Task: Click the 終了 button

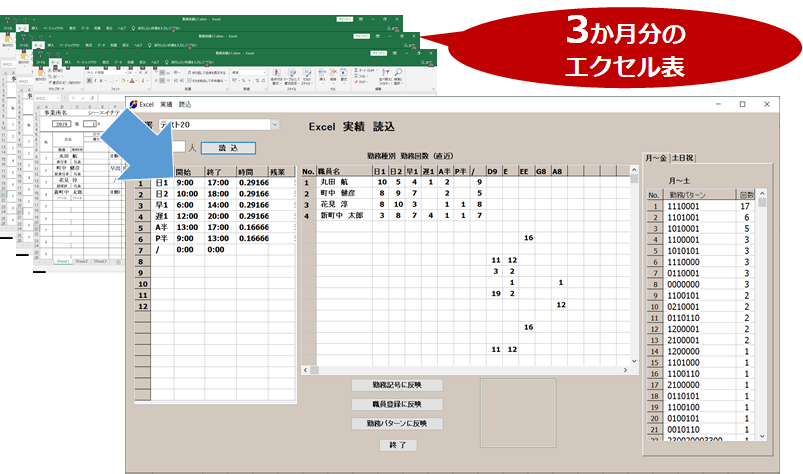Action: click(398, 445)
